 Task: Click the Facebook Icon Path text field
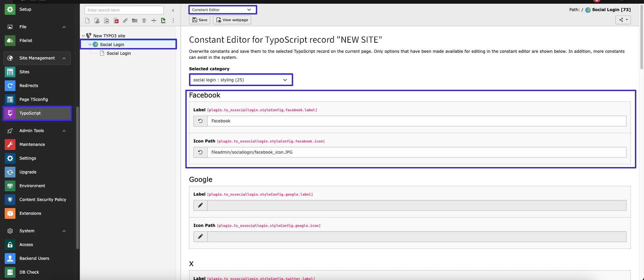tap(417, 152)
